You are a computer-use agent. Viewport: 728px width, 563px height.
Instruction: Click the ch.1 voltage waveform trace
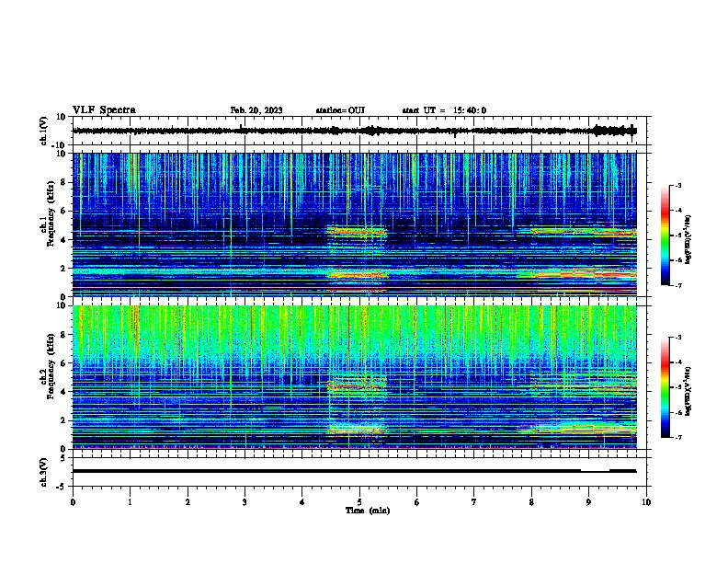[x=354, y=131]
